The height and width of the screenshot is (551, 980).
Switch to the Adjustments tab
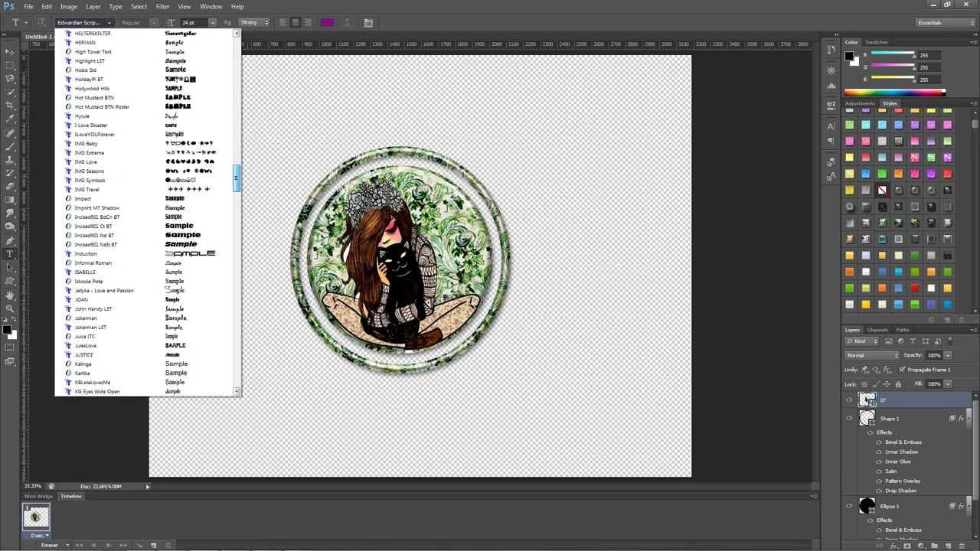point(860,103)
